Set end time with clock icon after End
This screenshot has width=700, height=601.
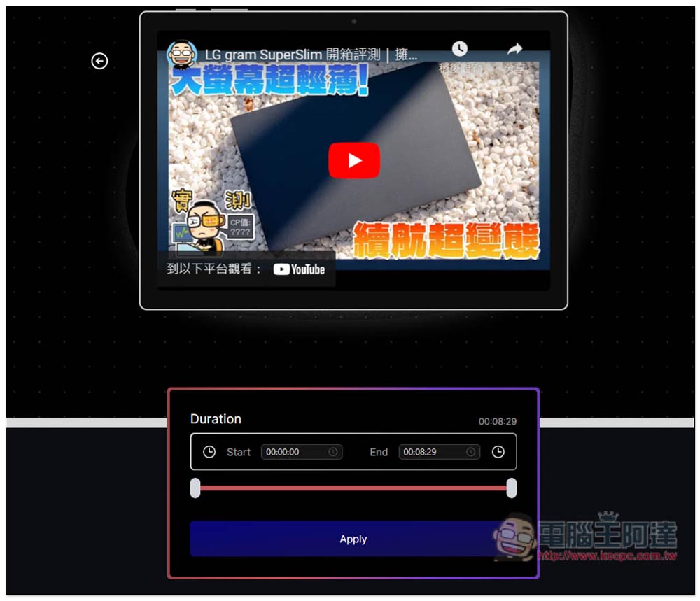pyautogui.click(x=498, y=452)
